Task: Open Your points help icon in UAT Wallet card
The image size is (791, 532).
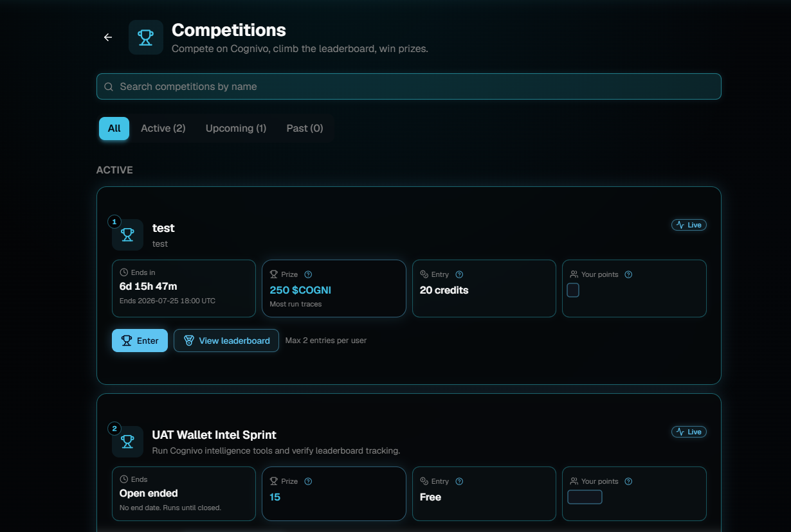Action: pos(628,481)
